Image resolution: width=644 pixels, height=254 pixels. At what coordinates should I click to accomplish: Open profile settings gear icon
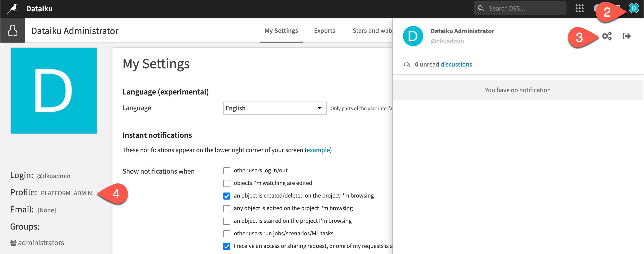coord(607,36)
